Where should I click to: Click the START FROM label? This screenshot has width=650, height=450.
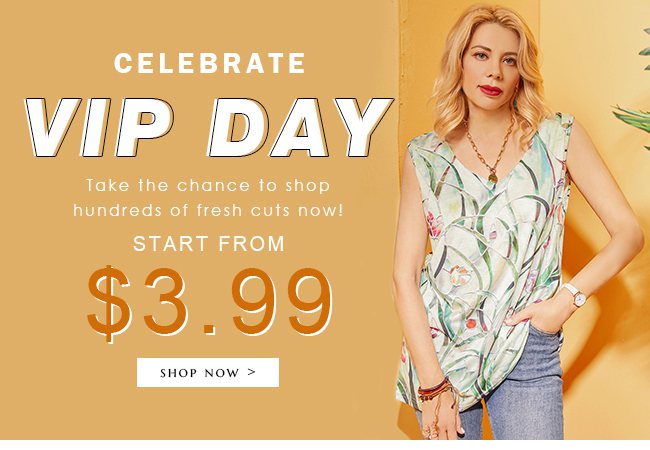pos(209,244)
